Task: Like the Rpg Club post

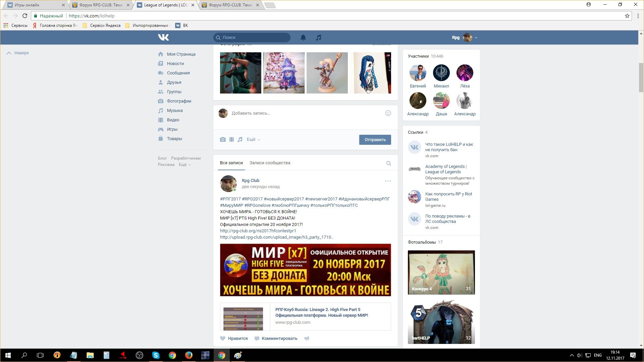Action: [234, 339]
